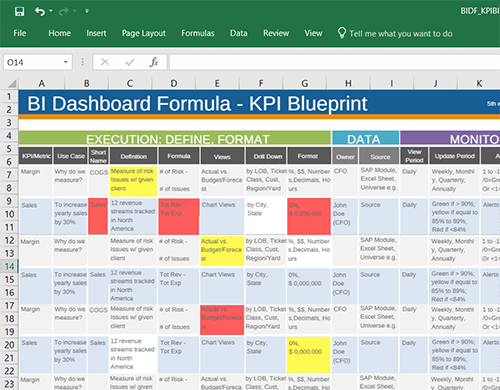Switch to the Home ribbon tab

60,33
